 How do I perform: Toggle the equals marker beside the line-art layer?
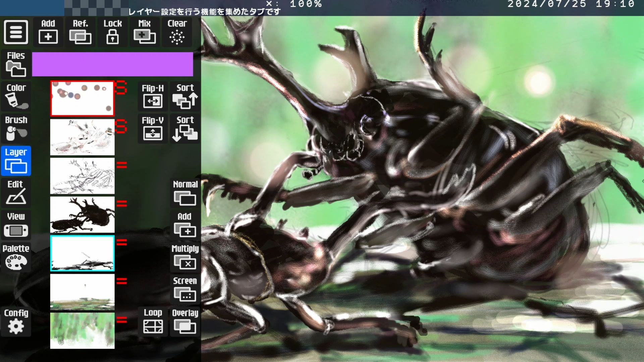tap(122, 165)
